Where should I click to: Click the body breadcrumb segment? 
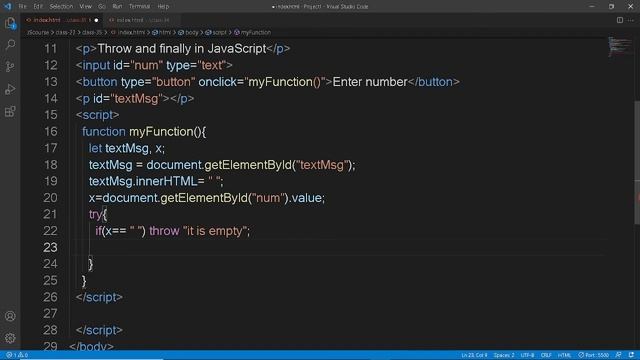[x=188, y=32]
